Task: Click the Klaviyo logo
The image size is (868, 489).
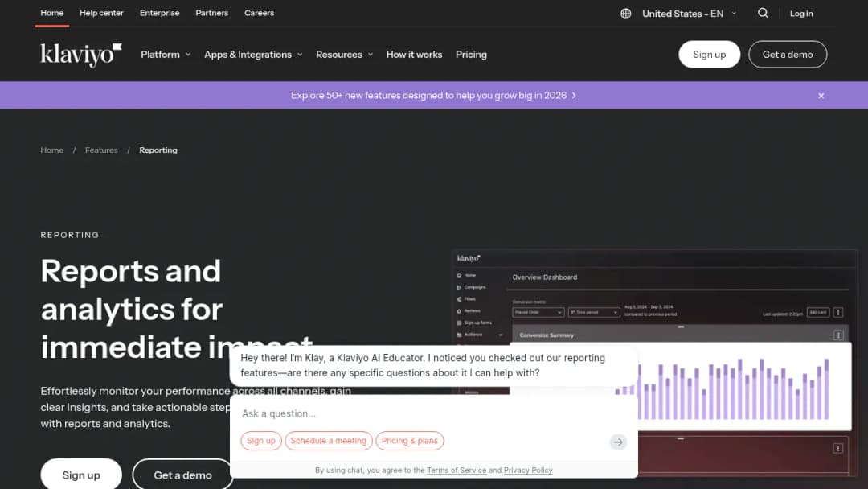Action: (x=81, y=55)
